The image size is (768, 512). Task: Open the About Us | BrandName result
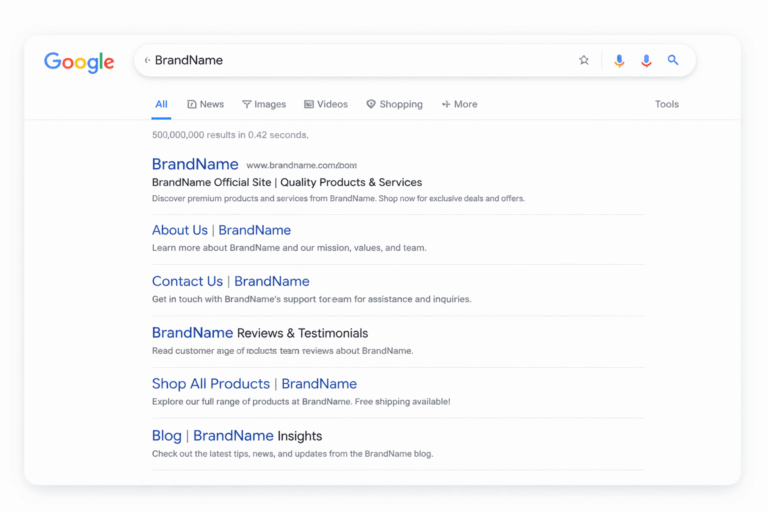pos(221,230)
